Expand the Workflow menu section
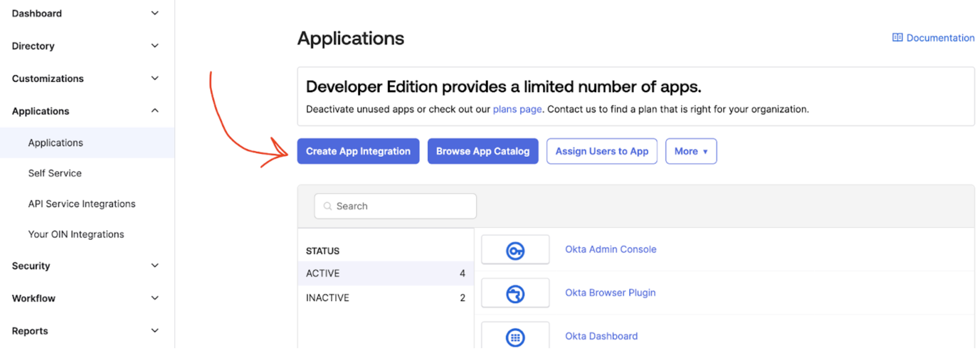This screenshot has width=980, height=358. 155,298
